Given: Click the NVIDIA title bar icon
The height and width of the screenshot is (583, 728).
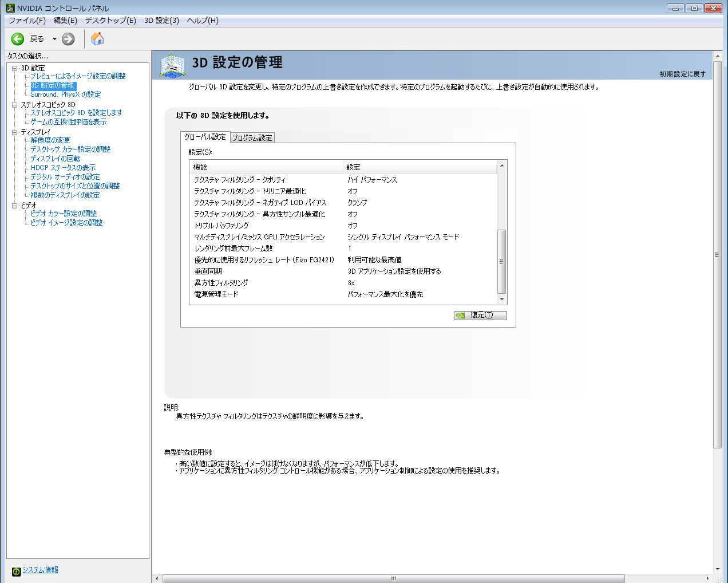Looking at the screenshot, I should click(x=10, y=8).
